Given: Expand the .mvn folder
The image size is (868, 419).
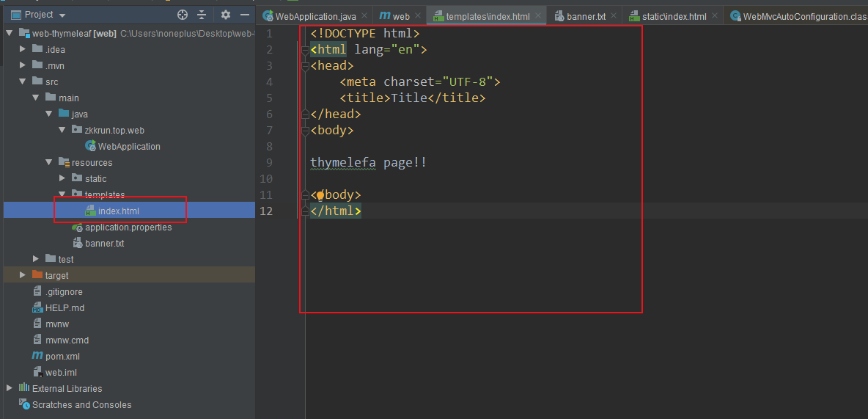Looking at the screenshot, I should pos(22,65).
